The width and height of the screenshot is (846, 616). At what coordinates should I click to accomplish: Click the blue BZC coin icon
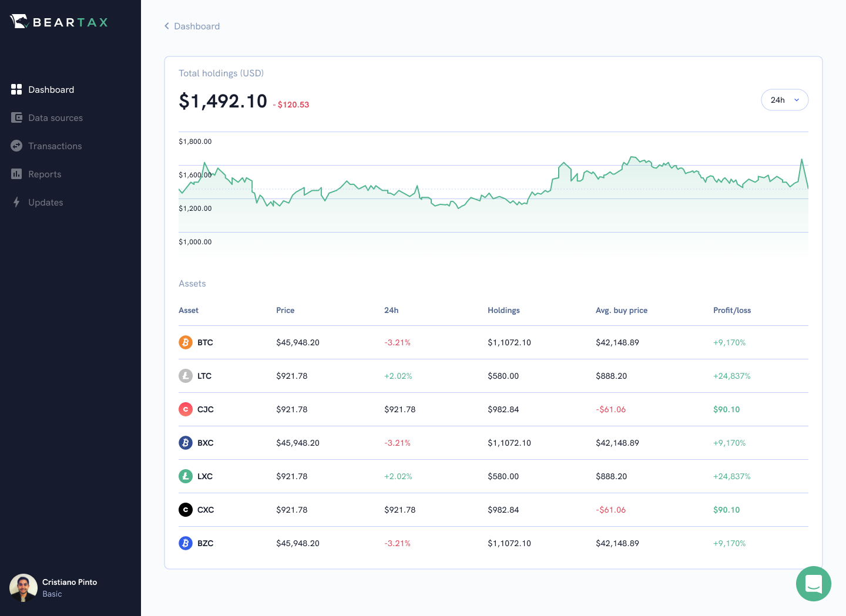tap(186, 543)
